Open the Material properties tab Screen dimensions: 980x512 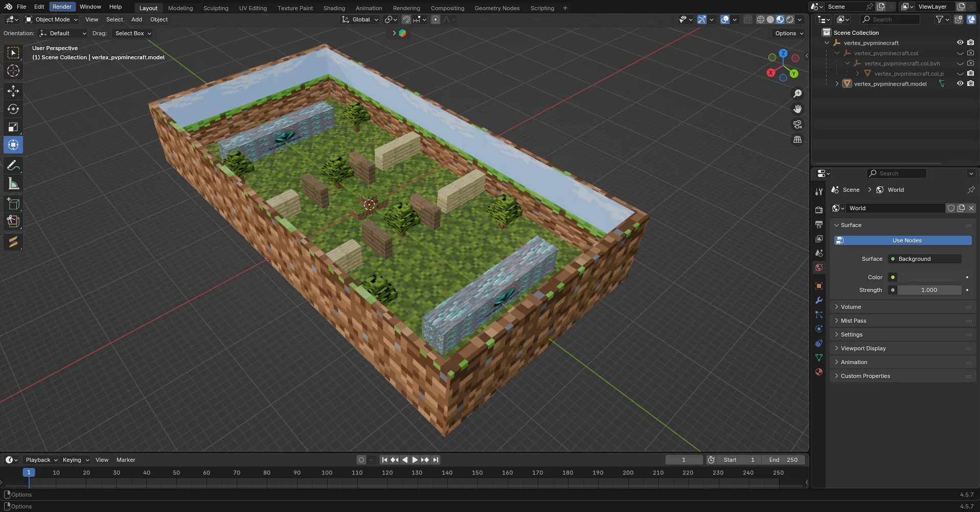(819, 372)
